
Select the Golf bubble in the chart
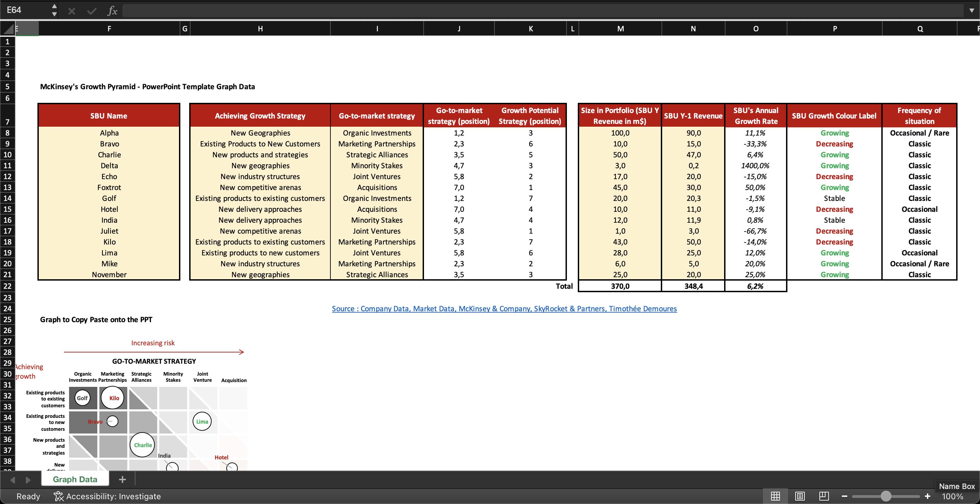click(x=82, y=398)
